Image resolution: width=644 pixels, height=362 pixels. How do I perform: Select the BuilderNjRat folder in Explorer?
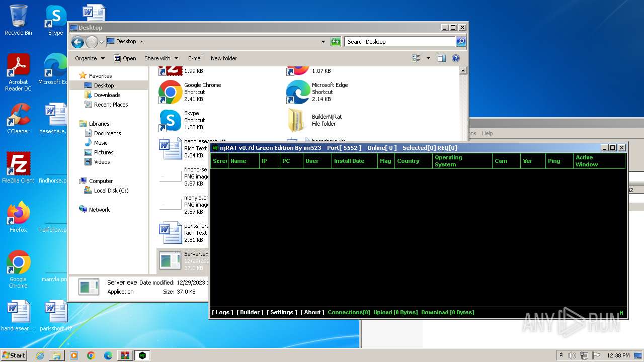pyautogui.click(x=315, y=120)
